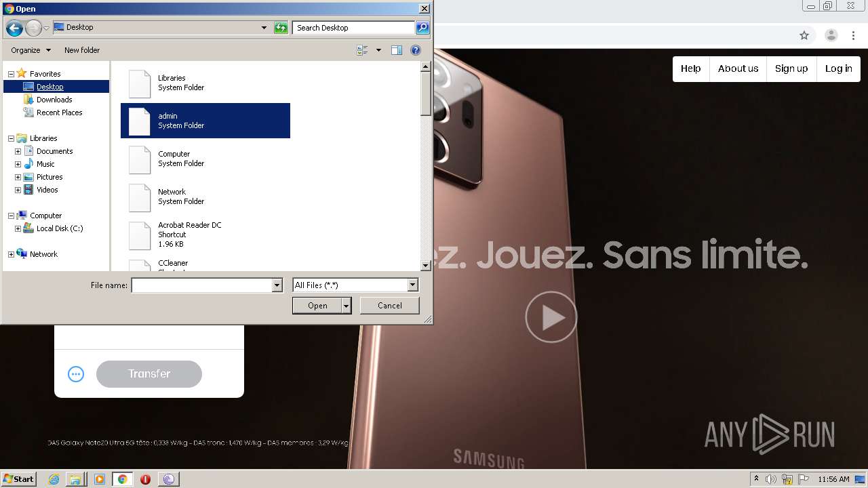Screen dimensions: 868x488
Task: Select Music in the navigation tree
Action: tap(45, 164)
